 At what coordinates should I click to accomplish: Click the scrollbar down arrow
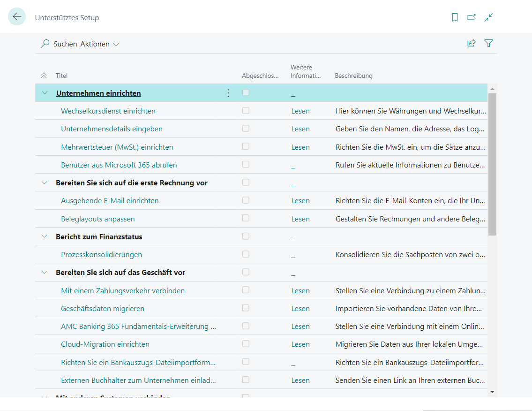click(x=492, y=392)
